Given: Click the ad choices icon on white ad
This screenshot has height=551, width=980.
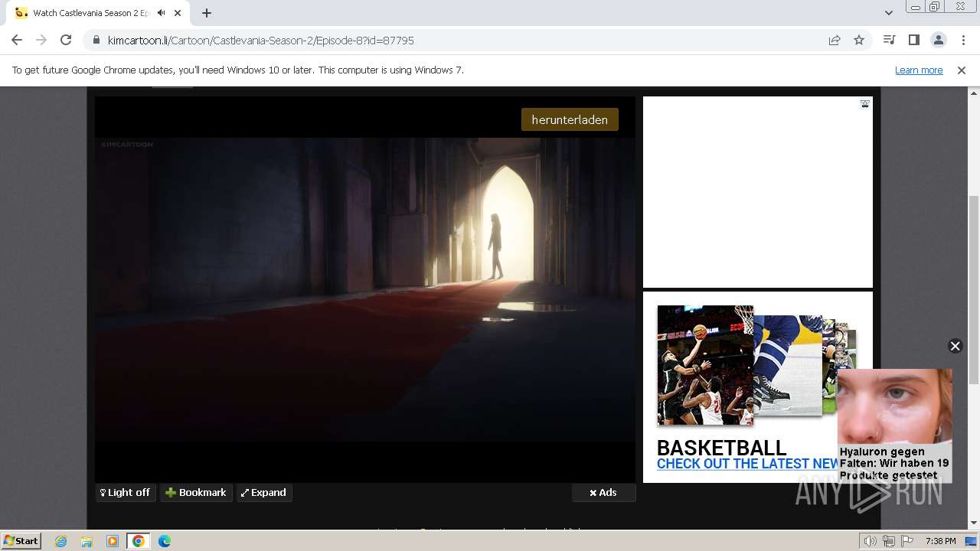Looking at the screenshot, I should click(x=864, y=103).
